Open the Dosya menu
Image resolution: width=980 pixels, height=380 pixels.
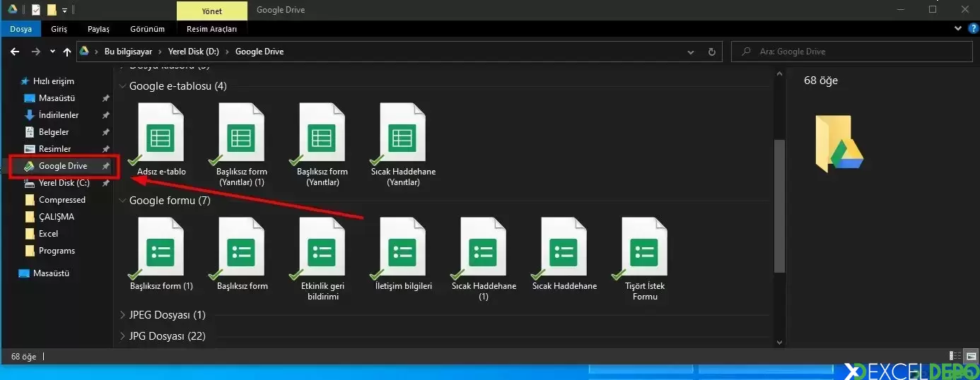point(21,29)
